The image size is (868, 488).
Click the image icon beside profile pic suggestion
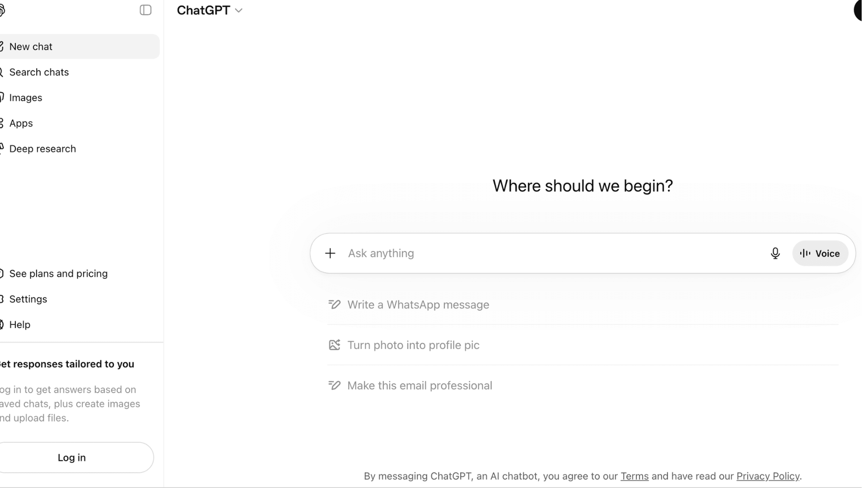334,345
